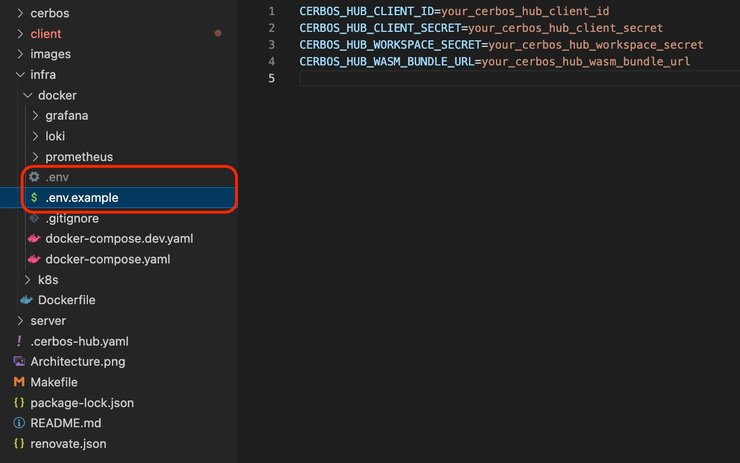Expand the server folder chevron
The width and height of the screenshot is (740, 463).
(20, 321)
